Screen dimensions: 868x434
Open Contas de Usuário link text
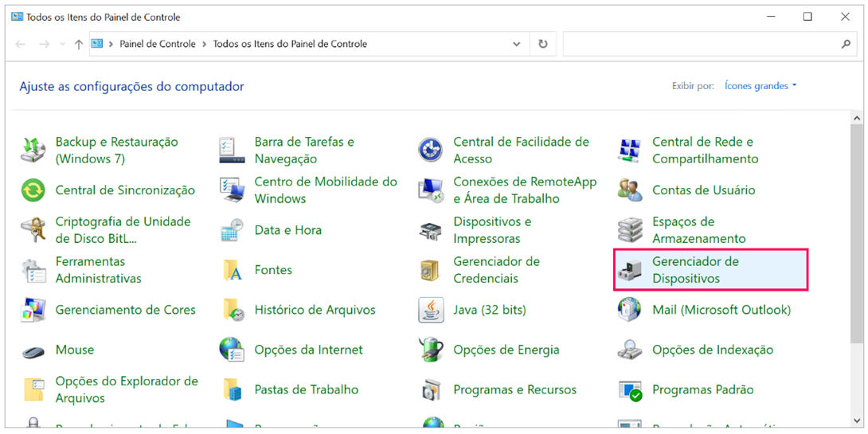(x=704, y=190)
